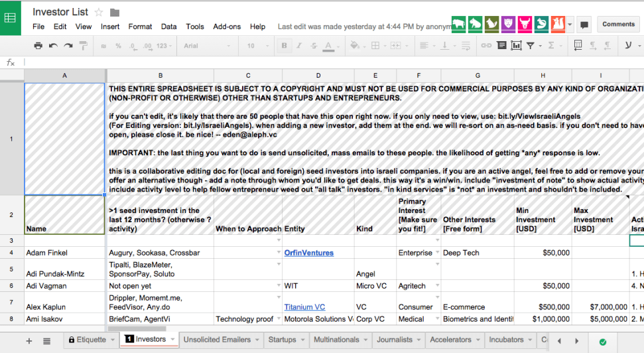Apply strikethrough to text
The width and height of the screenshot is (644, 353).
314,46
